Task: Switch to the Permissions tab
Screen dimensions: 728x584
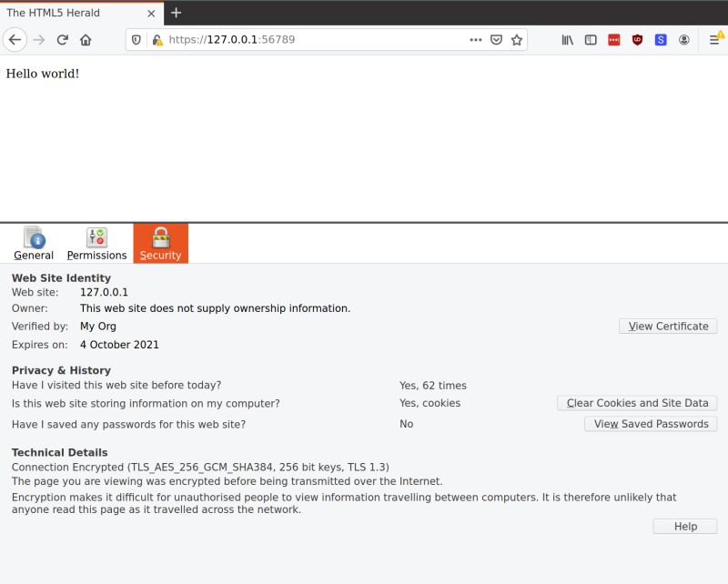Action: 96,242
